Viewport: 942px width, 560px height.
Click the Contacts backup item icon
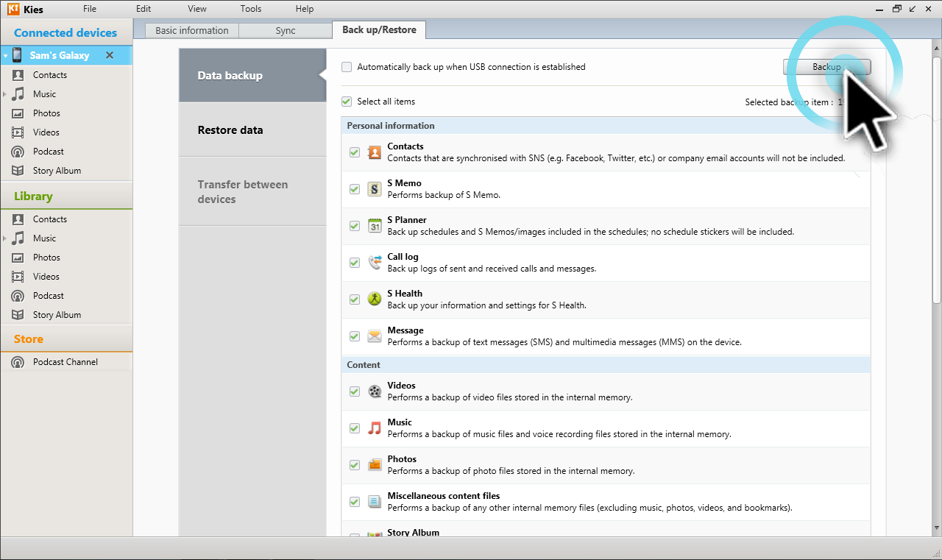click(x=375, y=152)
